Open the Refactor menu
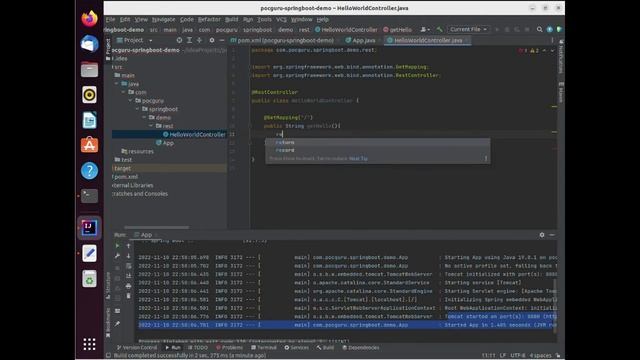This screenshot has width=640, height=360. (x=209, y=19)
